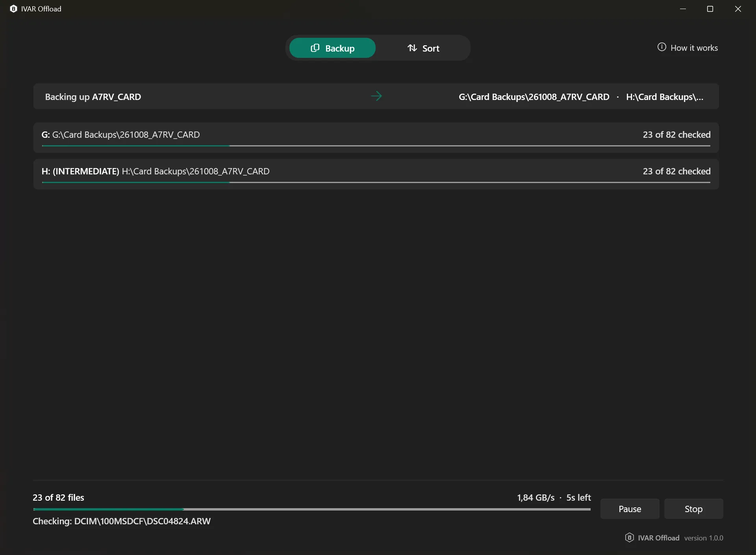The width and height of the screenshot is (756, 555).
Task: Click the Sort arrows icon
Action: tap(412, 48)
